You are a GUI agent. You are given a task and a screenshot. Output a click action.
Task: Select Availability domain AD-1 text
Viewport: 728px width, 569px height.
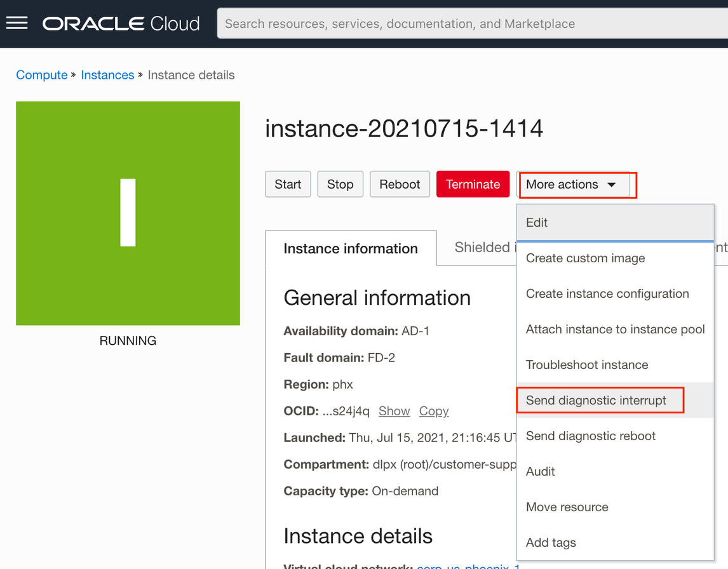pyautogui.click(x=356, y=331)
